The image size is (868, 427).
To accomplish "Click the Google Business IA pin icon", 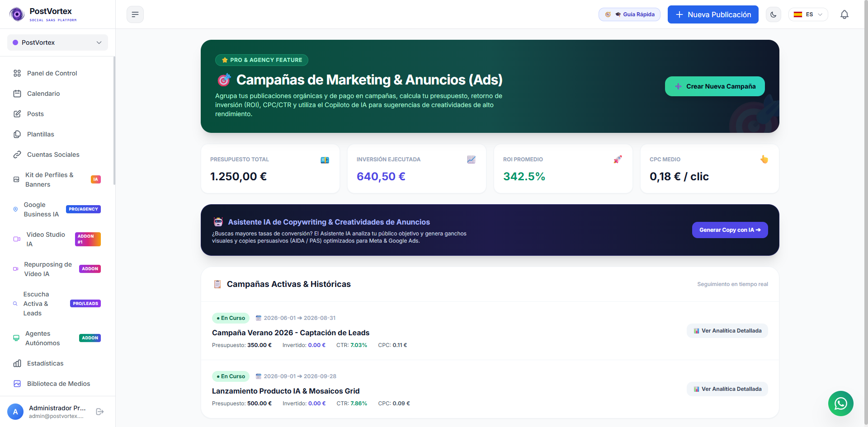I will pyautogui.click(x=15, y=209).
